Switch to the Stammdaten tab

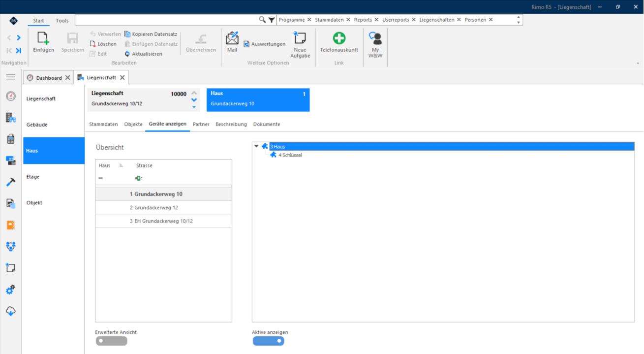click(x=103, y=125)
